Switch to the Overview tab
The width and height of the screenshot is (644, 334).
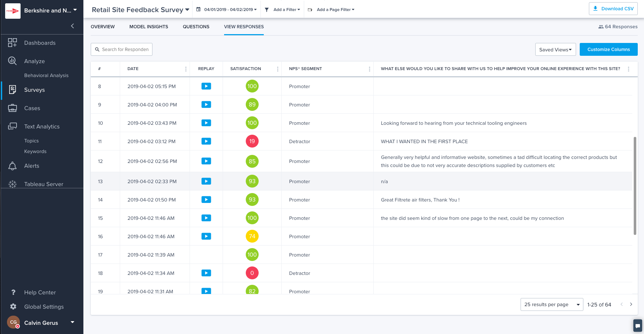click(103, 27)
